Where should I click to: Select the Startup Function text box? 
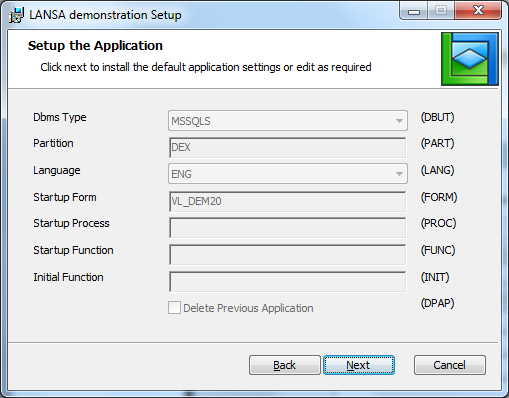click(288, 255)
